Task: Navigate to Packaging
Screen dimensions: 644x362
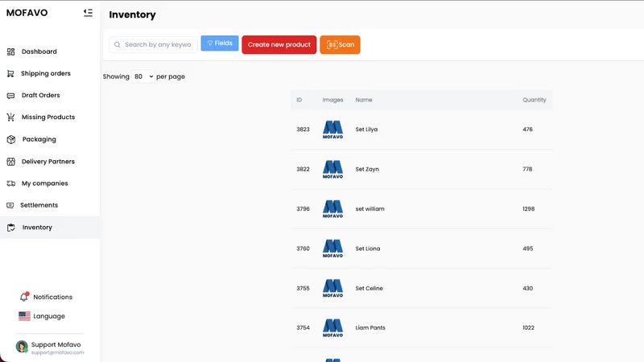Action: click(x=39, y=139)
